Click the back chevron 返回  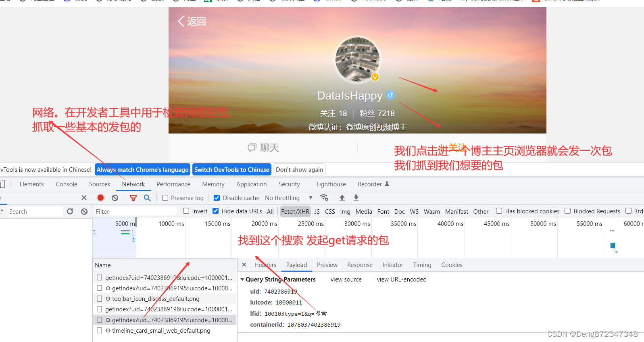pyautogui.click(x=192, y=21)
